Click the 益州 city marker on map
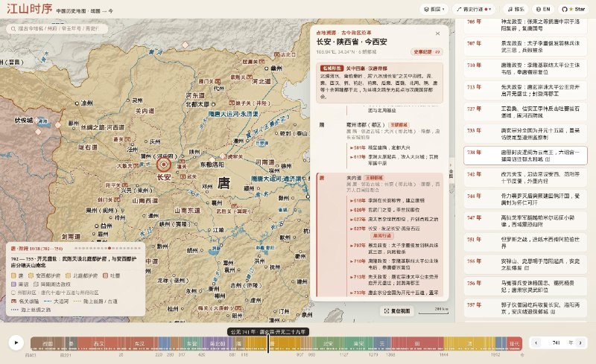596x364 pixels. 97,226
